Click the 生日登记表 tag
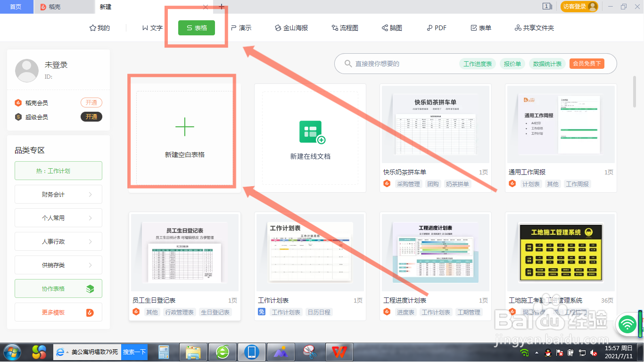644x362 pixels. (215, 312)
